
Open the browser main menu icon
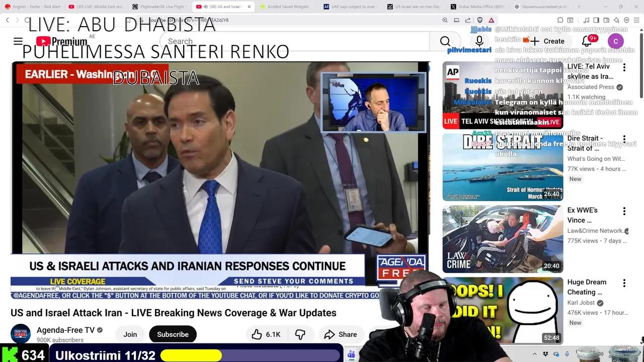[637, 20]
